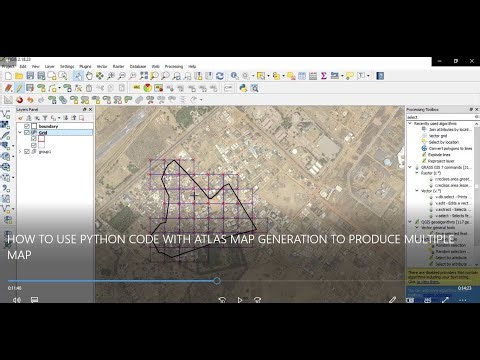The image size is (480, 360).
Task: Select Vector grid algorithm
Action: tap(438, 136)
